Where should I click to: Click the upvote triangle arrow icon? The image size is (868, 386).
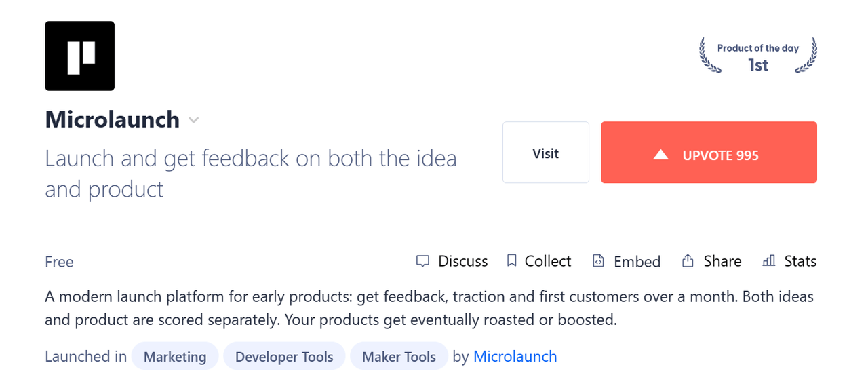(x=660, y=155)
